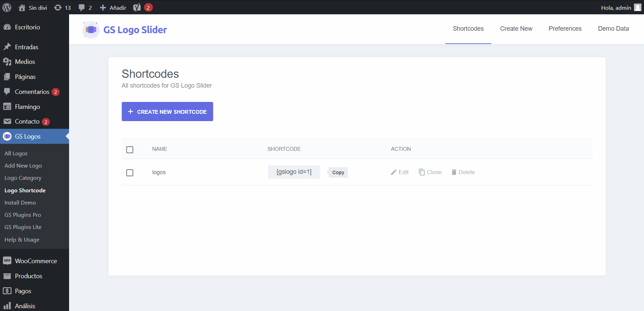Viewport: 644px width, 311px height.
Task: Check the checkbox for the logos row
Action: click(130, 173)
